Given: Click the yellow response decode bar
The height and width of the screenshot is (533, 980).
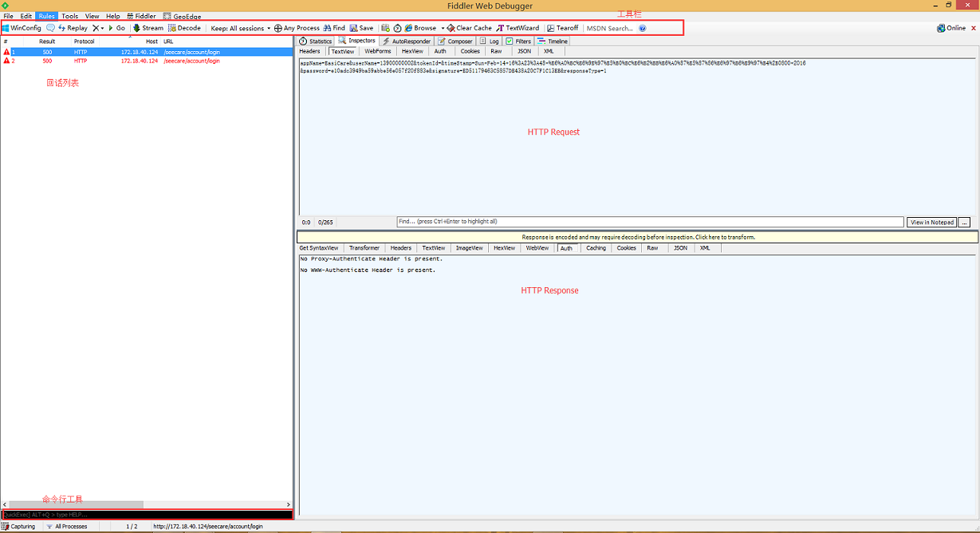Looking at the screenshot, I should [638, 237].
